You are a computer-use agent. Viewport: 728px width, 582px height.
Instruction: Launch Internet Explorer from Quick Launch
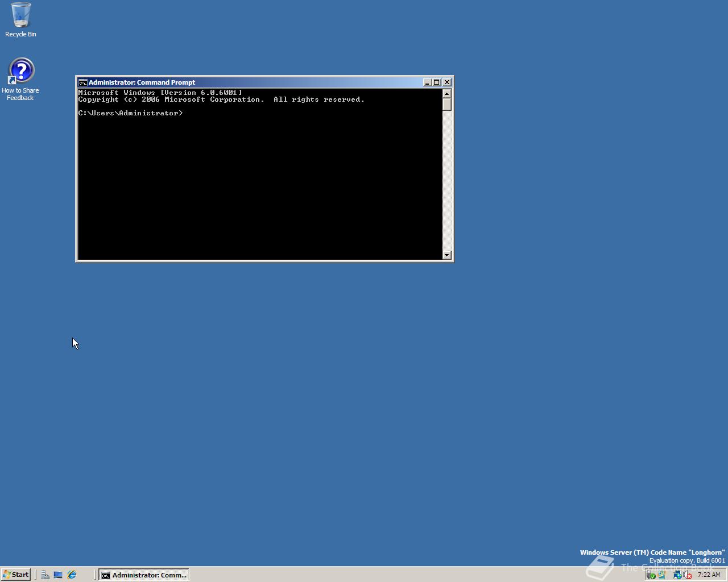[x=72, y=575]
